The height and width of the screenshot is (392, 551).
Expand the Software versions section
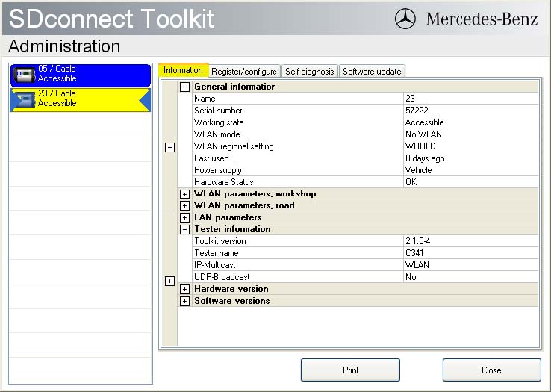[x=184, y=302]
